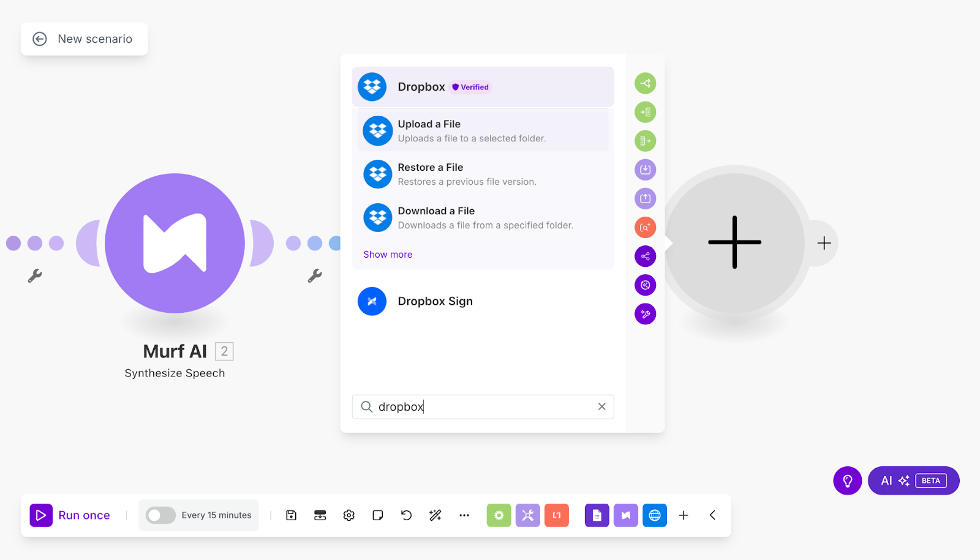Expand Show more Dropbox actions

pyautogui.click(x=387, y=254)
